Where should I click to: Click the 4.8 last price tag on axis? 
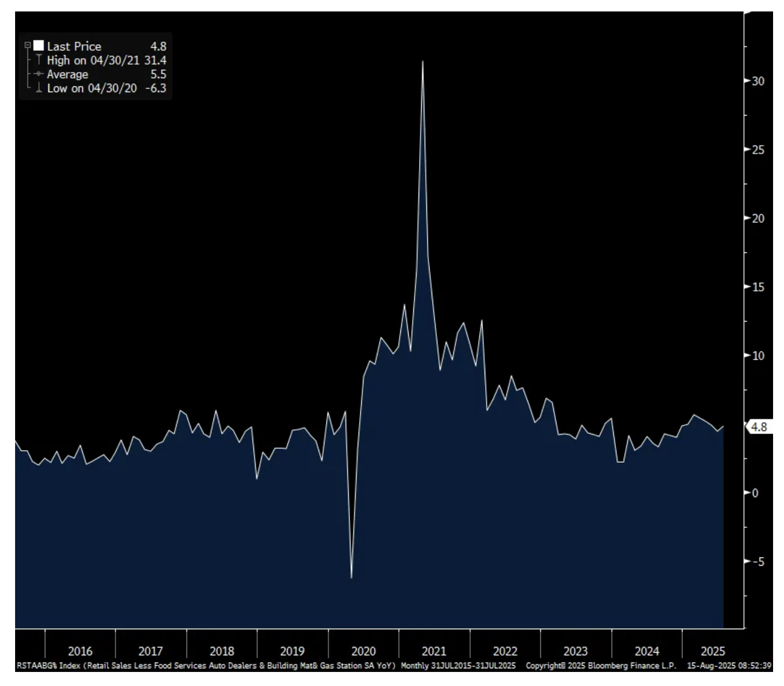click(x=759, y=427)
